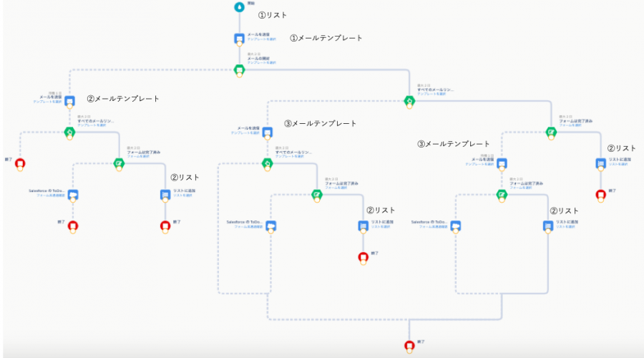Click フォームを選択 link under rightmost フォームは完了済み
The height and width of the screenshot is (358, 644).
[x=570, y=125]
